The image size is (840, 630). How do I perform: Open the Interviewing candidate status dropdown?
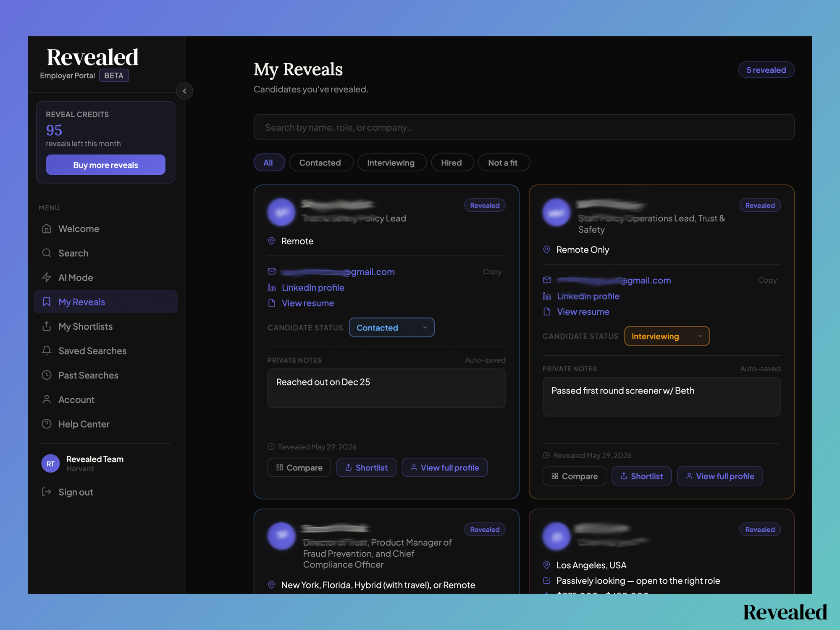point(667,336)
